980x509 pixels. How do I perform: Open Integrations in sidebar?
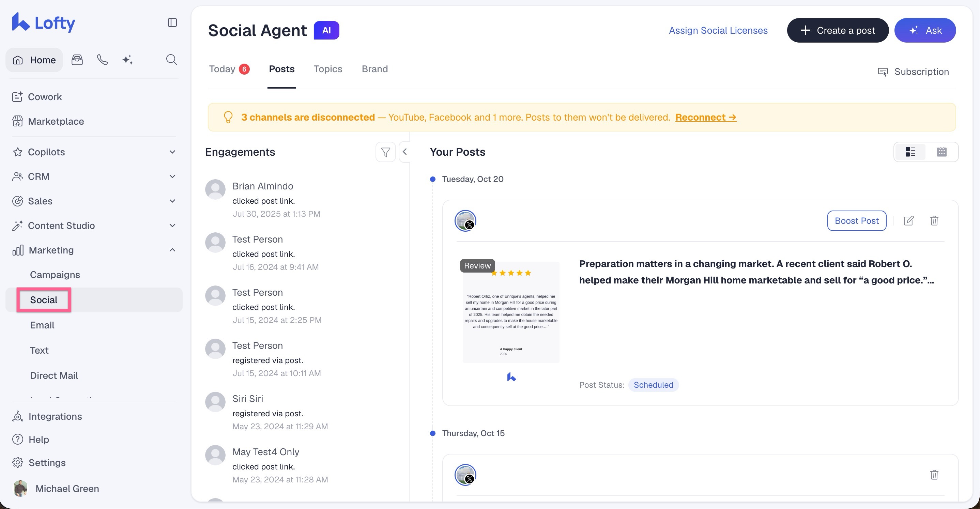[x=47, y=416]
